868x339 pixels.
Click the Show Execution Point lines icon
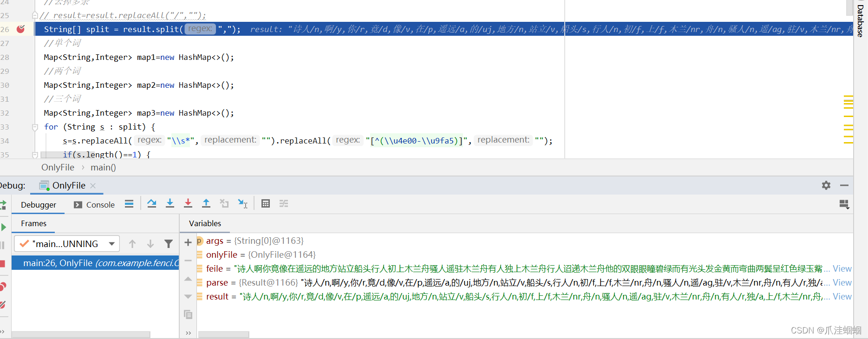129,204
